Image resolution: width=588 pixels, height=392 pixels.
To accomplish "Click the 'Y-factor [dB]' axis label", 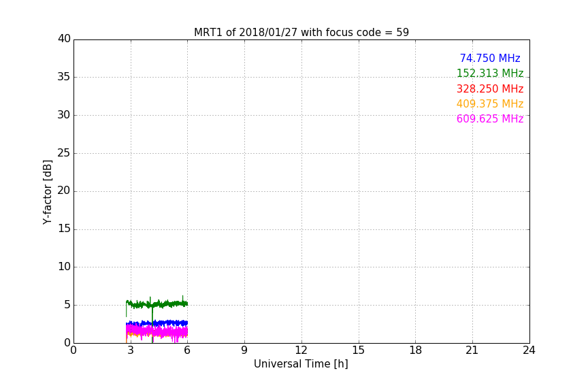I will (x=47, y=192).
